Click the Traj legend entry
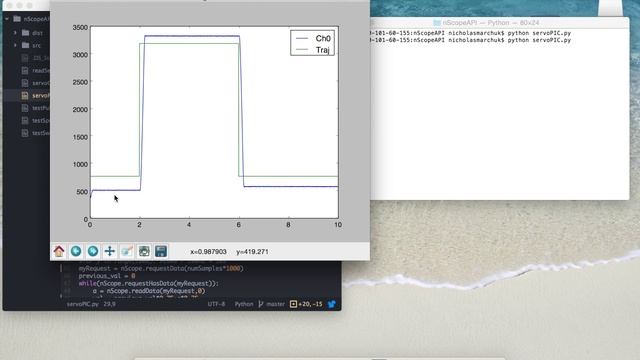Screen dimensions: 640x360 pyautogui.click(x=313, y=50)
